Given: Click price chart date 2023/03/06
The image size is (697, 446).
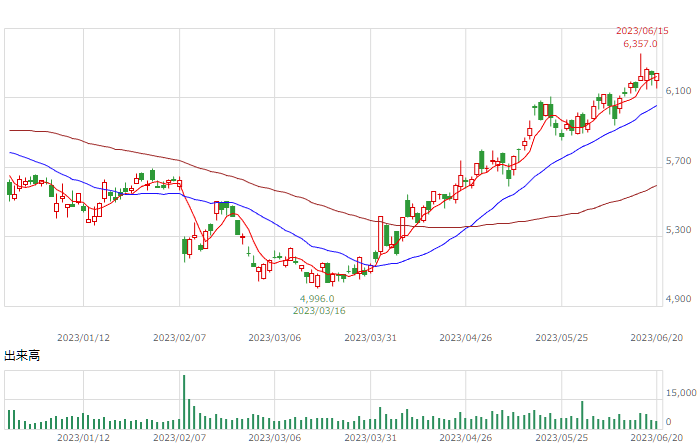Looking at the screenshot, I should tap(275, 338).
